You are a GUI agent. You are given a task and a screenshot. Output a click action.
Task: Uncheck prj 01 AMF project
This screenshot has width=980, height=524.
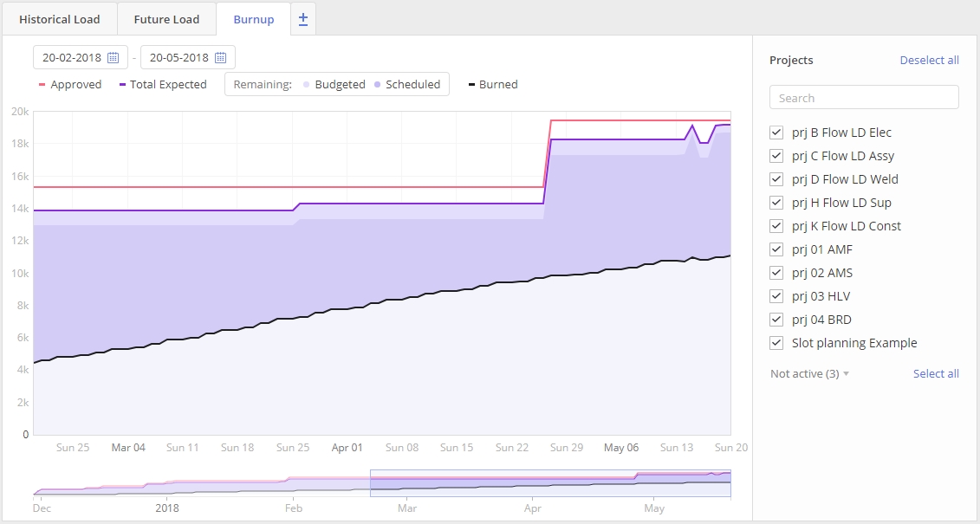coord(776,249)
